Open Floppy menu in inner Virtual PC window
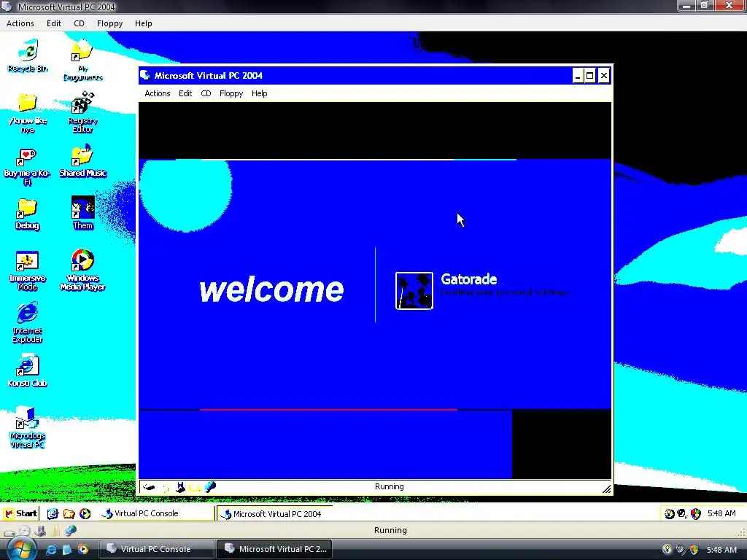This screenshot has height=560, width=747. pyautogui.click(x=231, y=93)
